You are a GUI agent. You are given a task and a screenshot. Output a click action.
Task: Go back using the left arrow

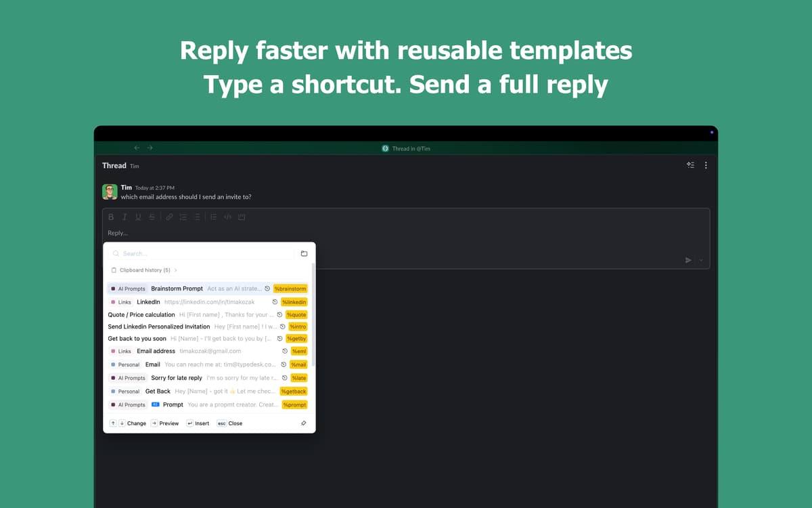pyautogui.click(x=137, y=148)
